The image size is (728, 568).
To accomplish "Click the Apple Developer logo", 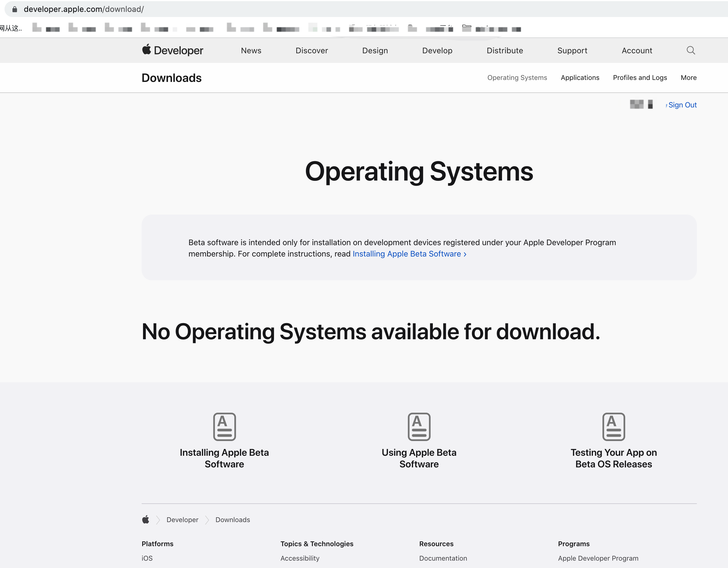I will pos(172,50).
